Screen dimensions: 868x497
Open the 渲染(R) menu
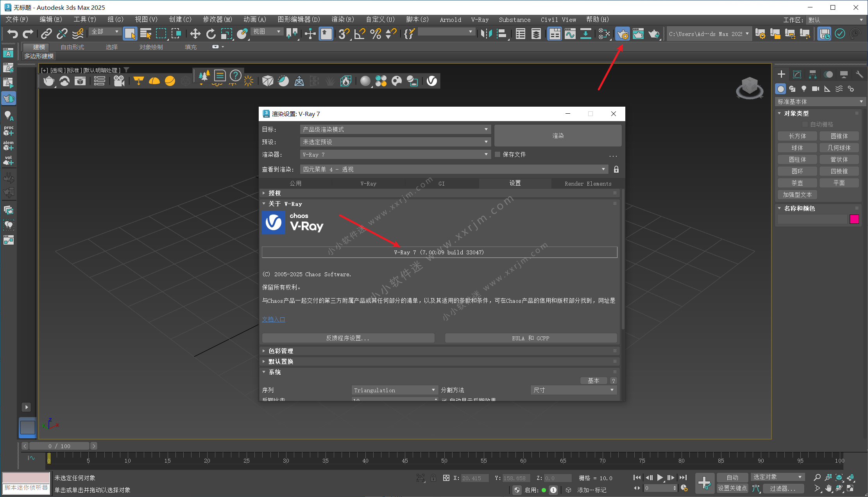click(x=342, y=20)
